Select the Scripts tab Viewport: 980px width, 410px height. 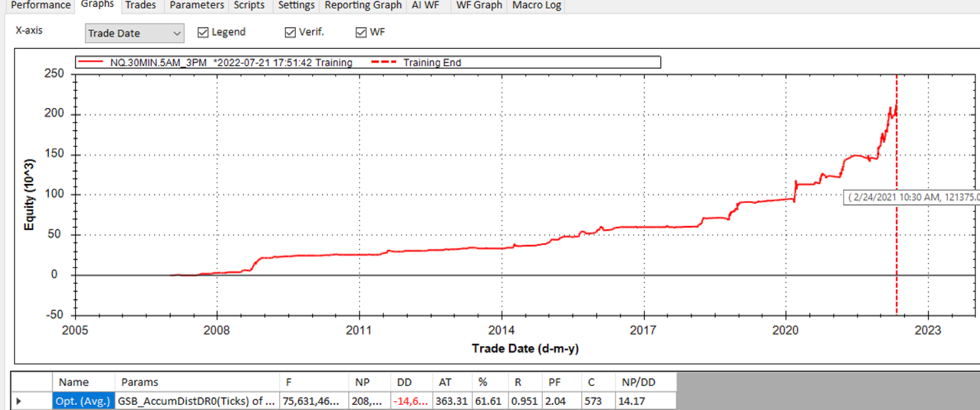click(x=249, y=5)
